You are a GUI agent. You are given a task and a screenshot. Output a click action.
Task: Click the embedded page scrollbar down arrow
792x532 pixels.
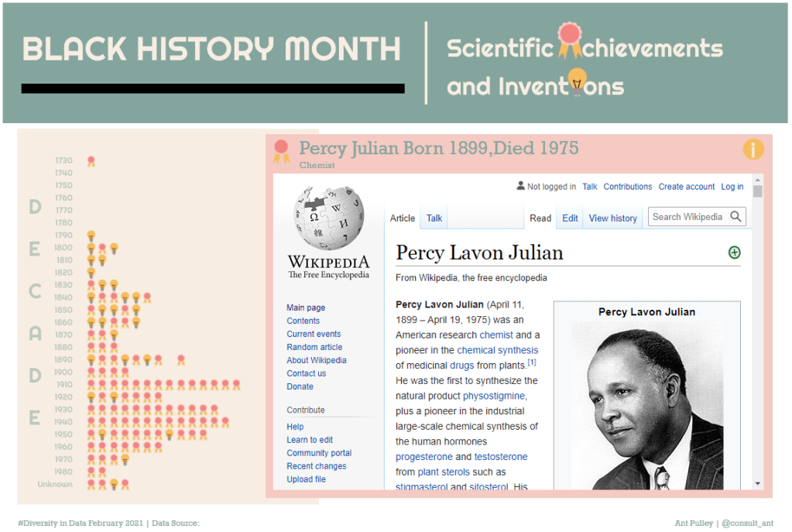click(757, 483)
